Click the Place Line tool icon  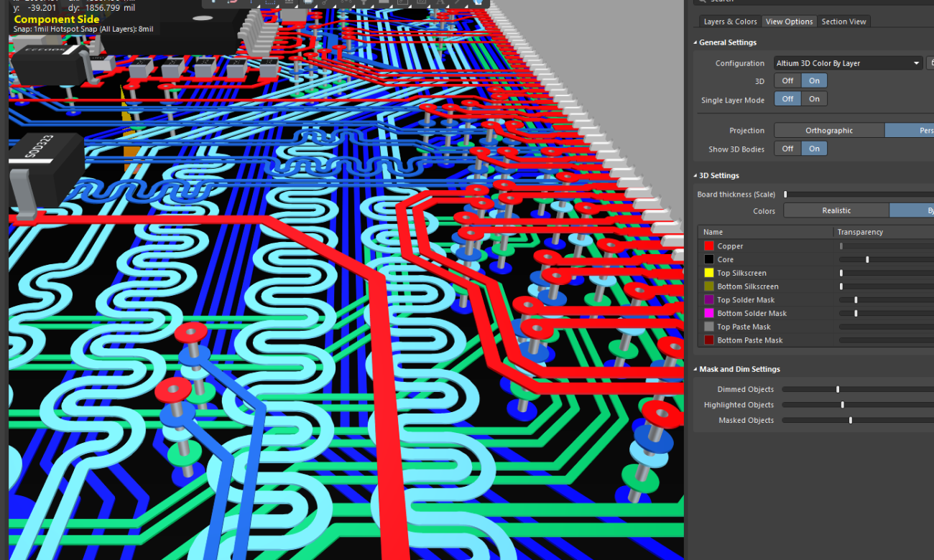tap(458, 3)
